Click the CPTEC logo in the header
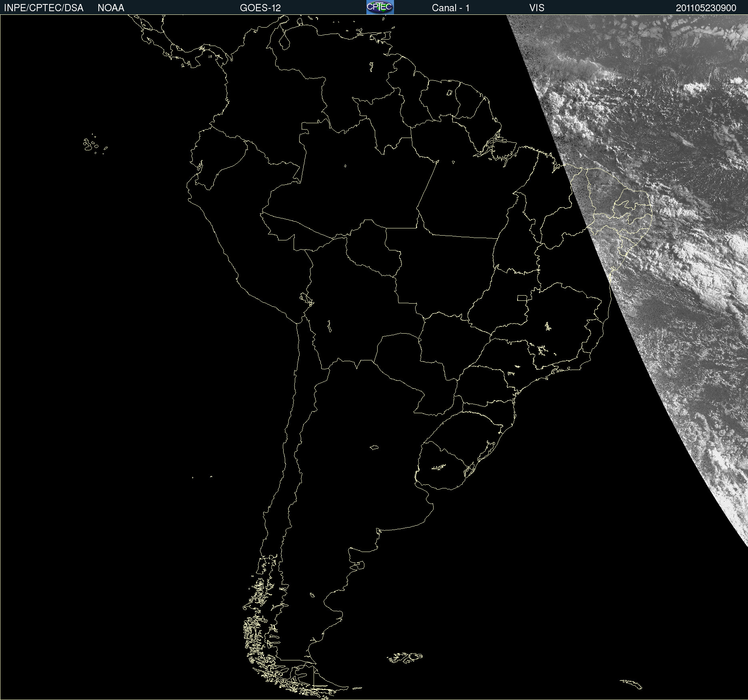The height and width of the screenshot is (700, 748). [380, 7]
